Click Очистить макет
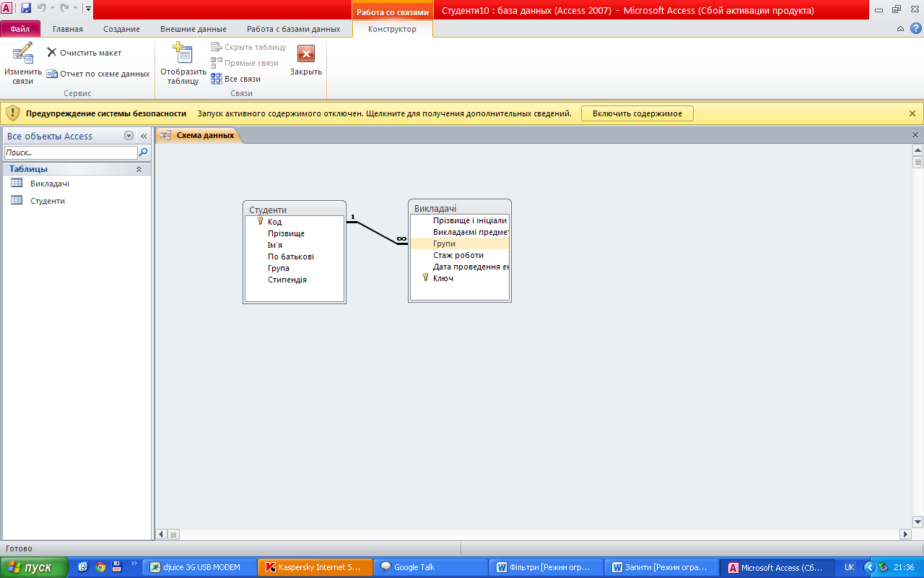This screenshot has width=924, height=578. coord(84,53)
